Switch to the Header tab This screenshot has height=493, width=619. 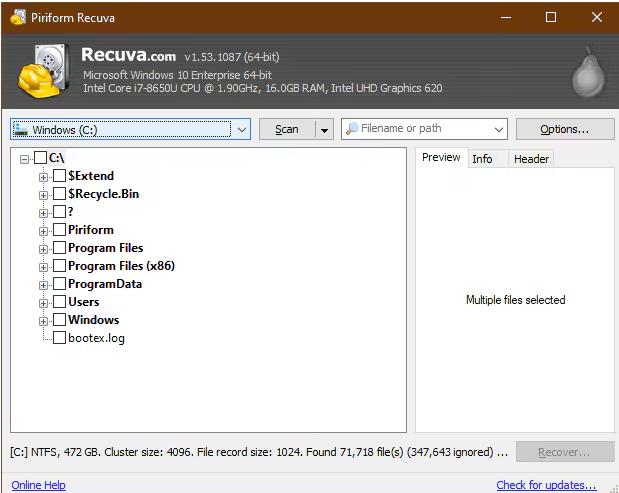coord(531,159)
